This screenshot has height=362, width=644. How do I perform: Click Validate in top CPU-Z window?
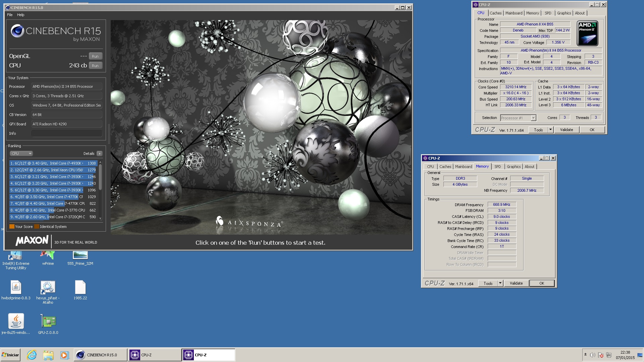[x=567, y=130]
